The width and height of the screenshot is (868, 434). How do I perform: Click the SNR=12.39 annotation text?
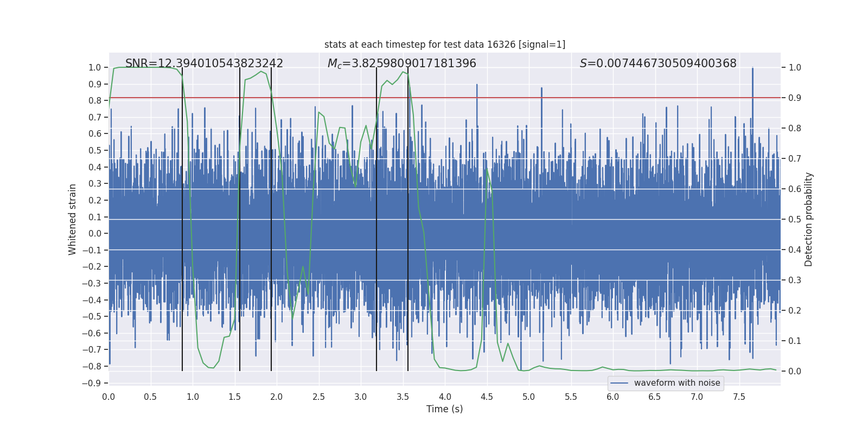click(x=204, y=63)
